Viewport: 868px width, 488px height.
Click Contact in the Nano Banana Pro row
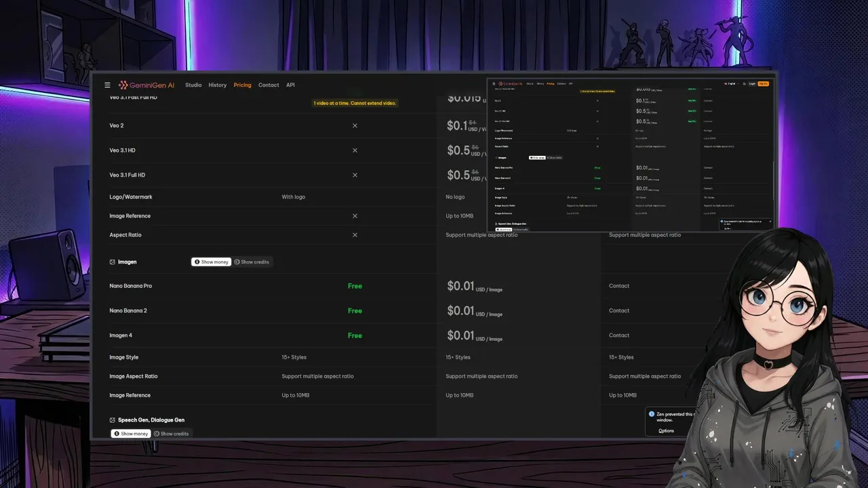(x=619, y=286)
